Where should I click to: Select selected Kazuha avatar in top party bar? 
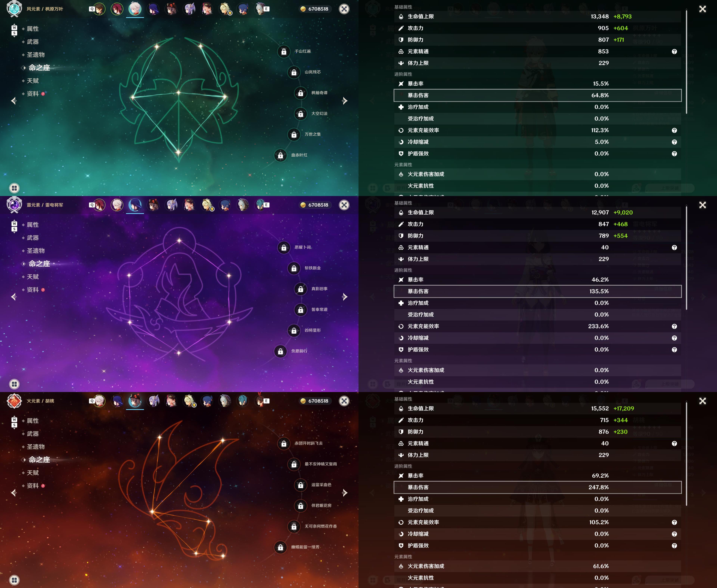135,9
